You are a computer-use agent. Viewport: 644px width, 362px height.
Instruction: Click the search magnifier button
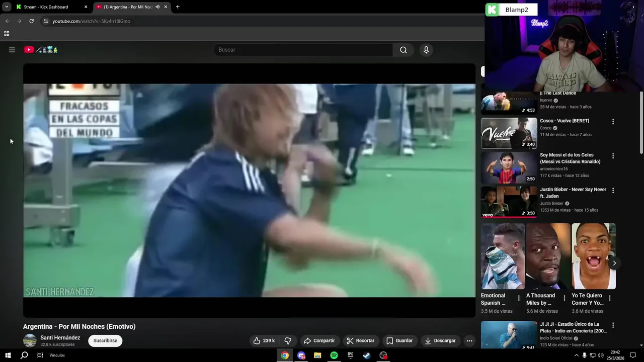click(x=404, y=50)
